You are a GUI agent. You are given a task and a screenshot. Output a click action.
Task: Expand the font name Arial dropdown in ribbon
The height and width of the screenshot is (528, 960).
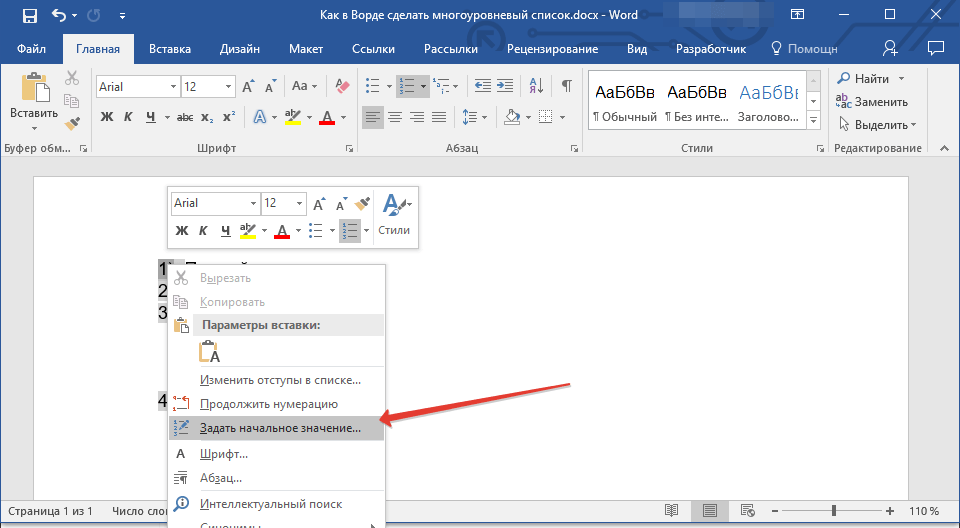173,87
